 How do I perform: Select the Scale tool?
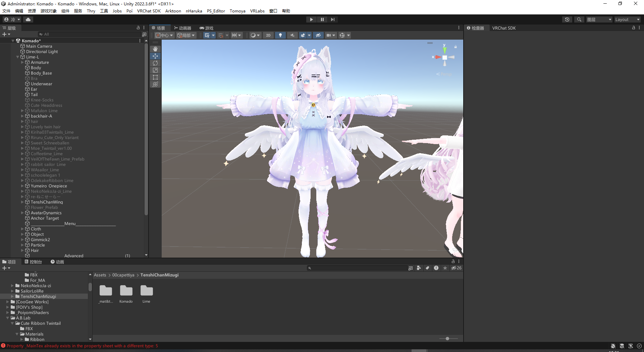(x=155, y=70)
